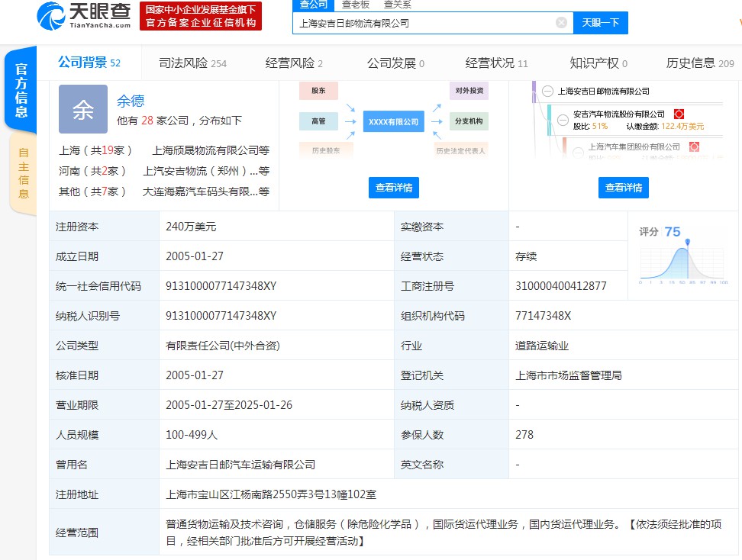The width and height of the screenshot is (742, 560).
Task: Click the 天眼一下 search button
Action: pos(601,23)
